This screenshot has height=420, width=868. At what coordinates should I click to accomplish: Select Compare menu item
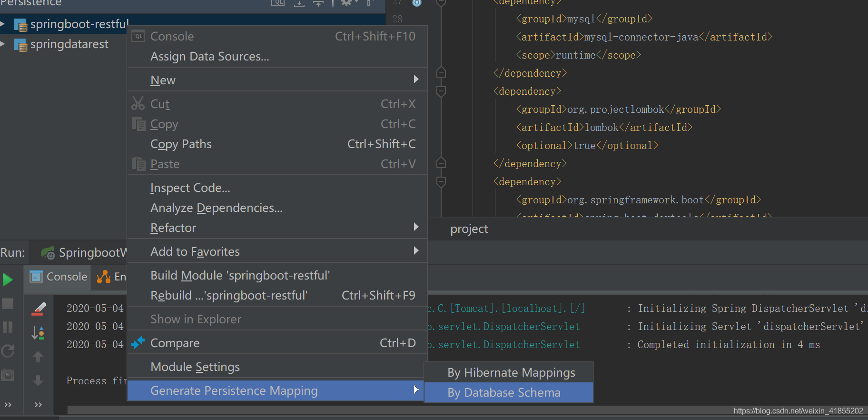click(277, 343)
